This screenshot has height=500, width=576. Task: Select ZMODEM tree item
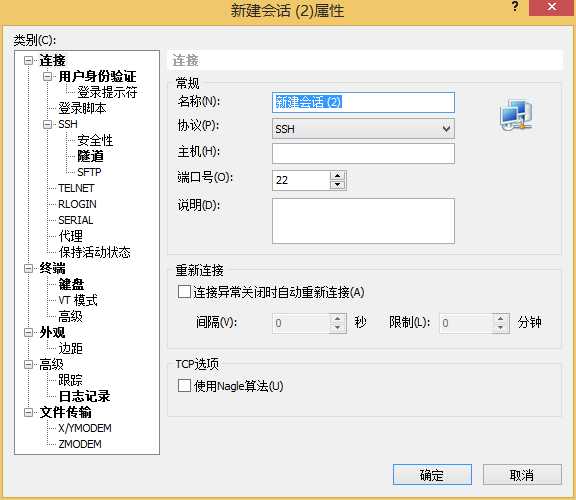coord(80,444)
